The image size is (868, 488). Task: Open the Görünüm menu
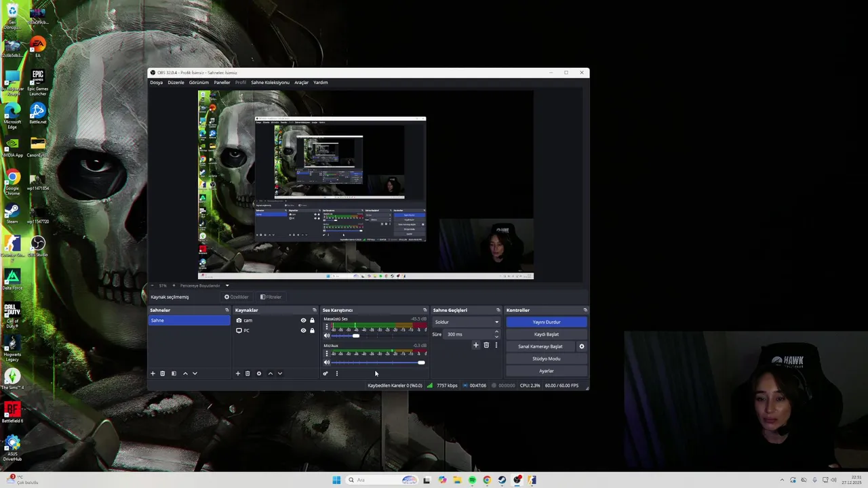click(x=199, y=83)
